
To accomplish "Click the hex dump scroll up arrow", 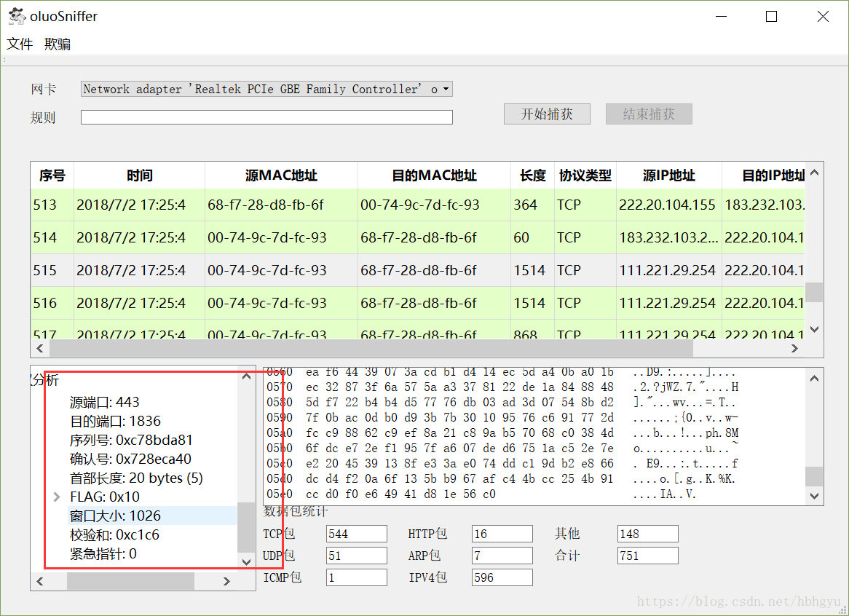I will pyautogui.click(x=814, y=379).
